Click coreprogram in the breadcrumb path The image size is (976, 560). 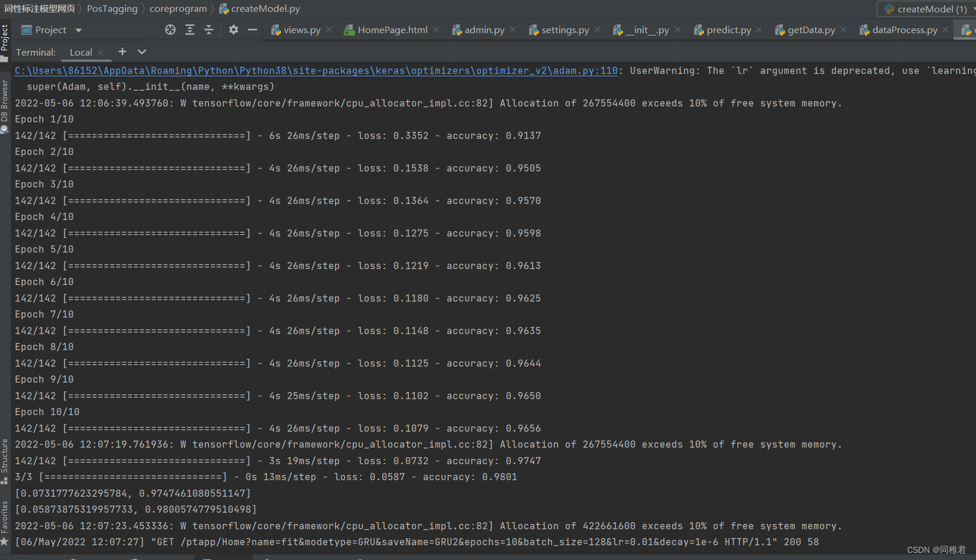point(178,9)
